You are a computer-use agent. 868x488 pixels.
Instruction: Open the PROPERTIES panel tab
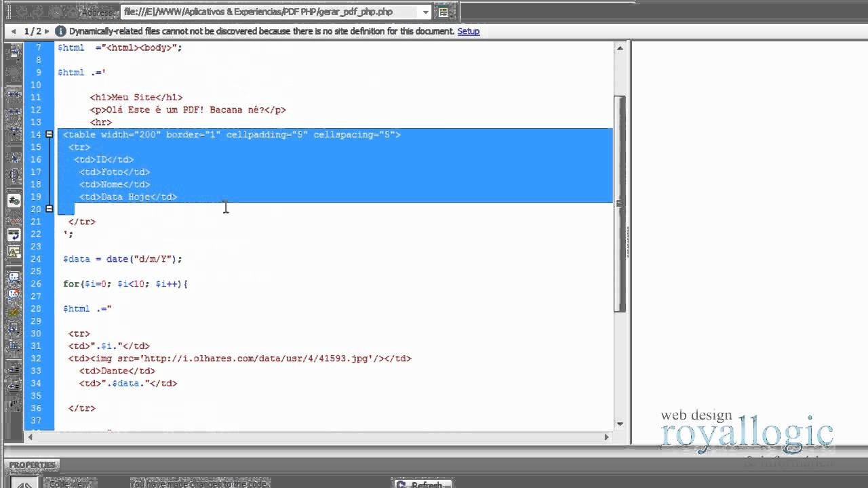click(32, 465)
